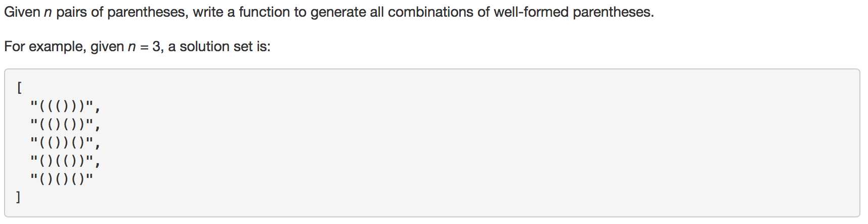
Task: Click the number 3 in example line
Action: [x=156, y=47]
